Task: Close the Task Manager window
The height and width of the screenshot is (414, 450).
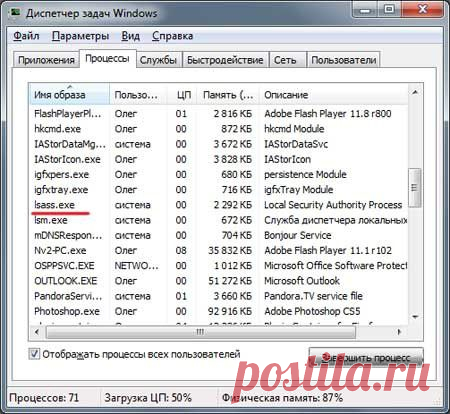Action: [x=423, y=10]
